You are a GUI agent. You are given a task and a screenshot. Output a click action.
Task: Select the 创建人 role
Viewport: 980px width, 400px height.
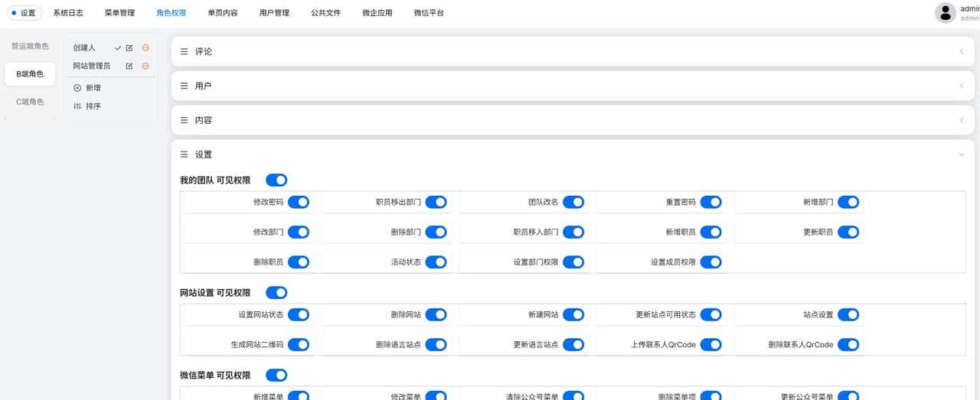click(84, 48)
